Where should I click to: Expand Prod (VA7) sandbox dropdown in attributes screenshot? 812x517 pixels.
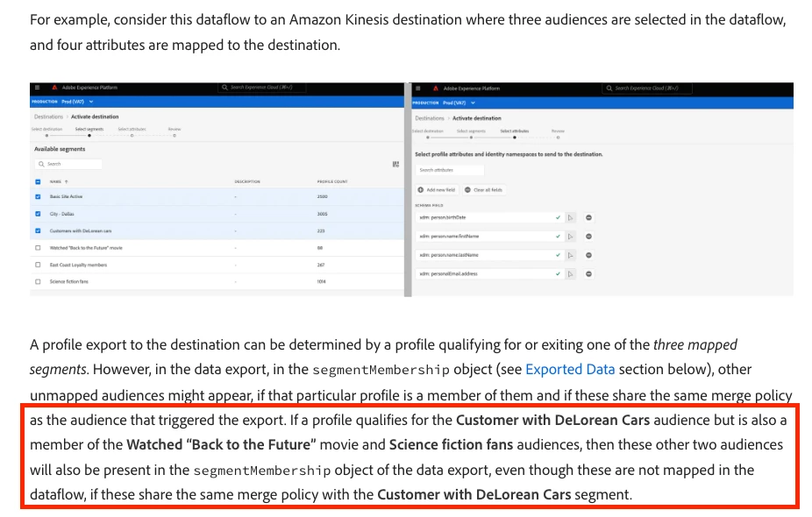pyautogui.click(x=459, y=103)
